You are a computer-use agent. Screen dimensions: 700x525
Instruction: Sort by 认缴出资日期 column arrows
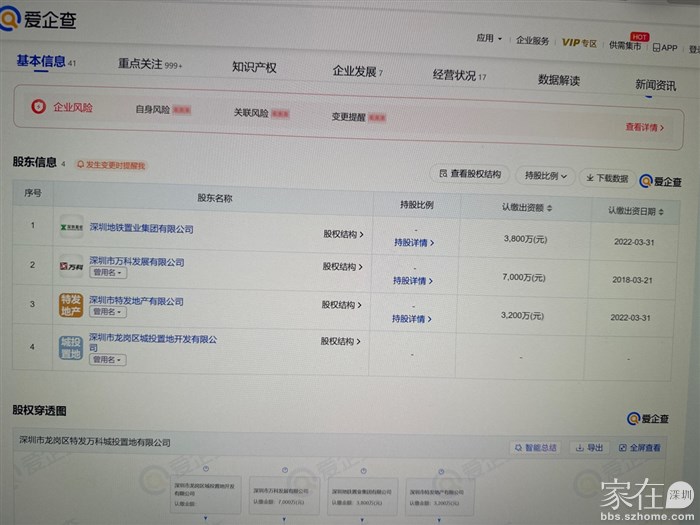click(x=662, y=211)
